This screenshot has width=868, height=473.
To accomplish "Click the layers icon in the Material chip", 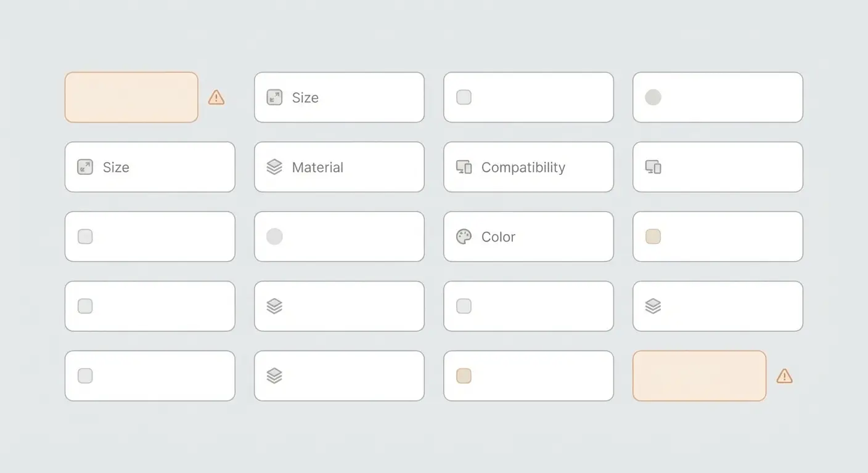I will [274, 167].
